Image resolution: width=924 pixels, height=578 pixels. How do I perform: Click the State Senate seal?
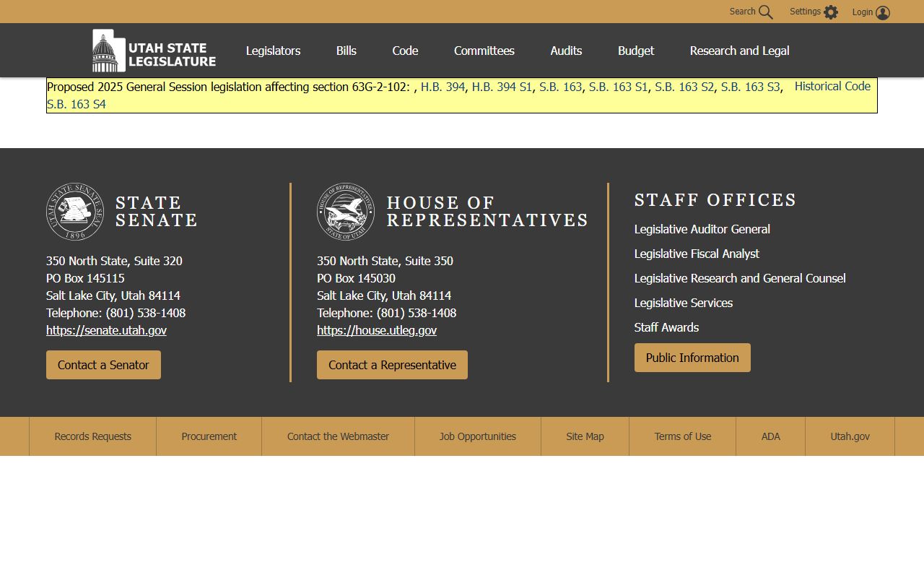pos(75,212)
